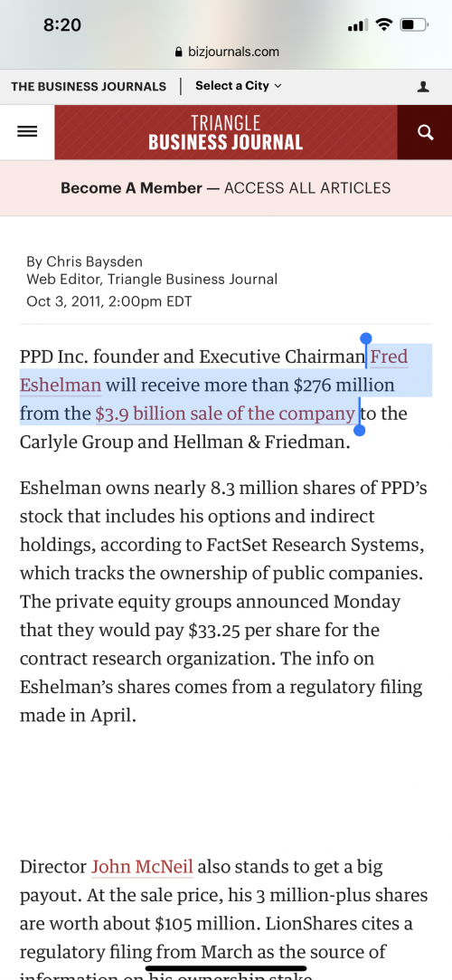This screenshot has width=452, height=980.
Task: Tap the 8:20 clock in status bar
Action: 62,25
